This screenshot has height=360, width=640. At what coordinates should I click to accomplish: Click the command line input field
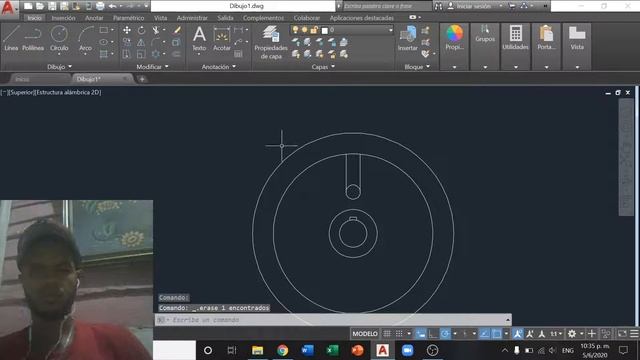(x=333, y=320)
